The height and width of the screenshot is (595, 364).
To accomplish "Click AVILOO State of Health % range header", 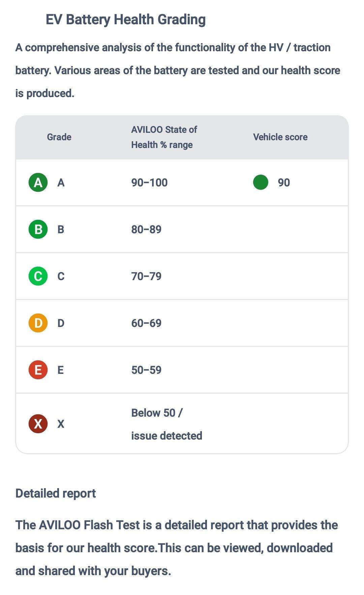I will pos(164,137).
